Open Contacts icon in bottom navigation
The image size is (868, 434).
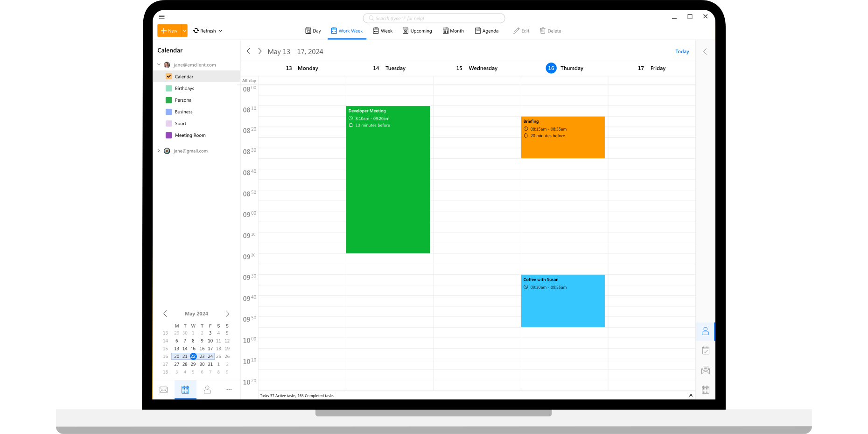(x=207, y=390)
